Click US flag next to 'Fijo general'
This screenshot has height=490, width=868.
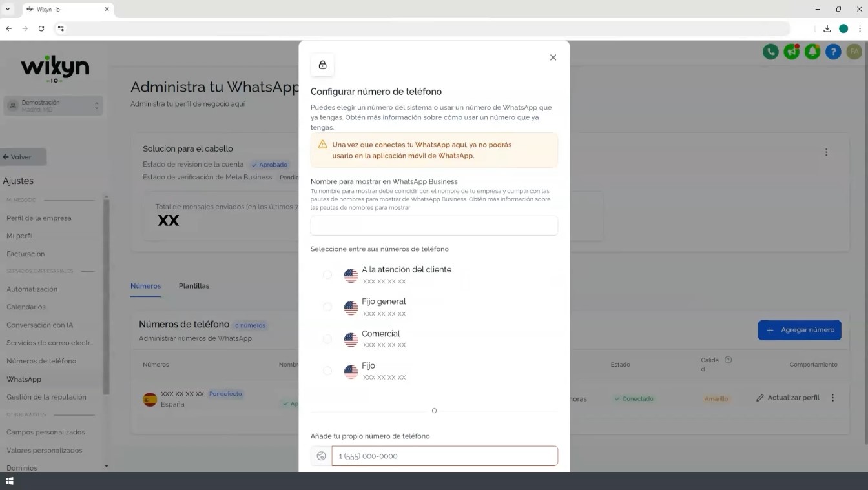pyautogui.click(x=351, y=308)
